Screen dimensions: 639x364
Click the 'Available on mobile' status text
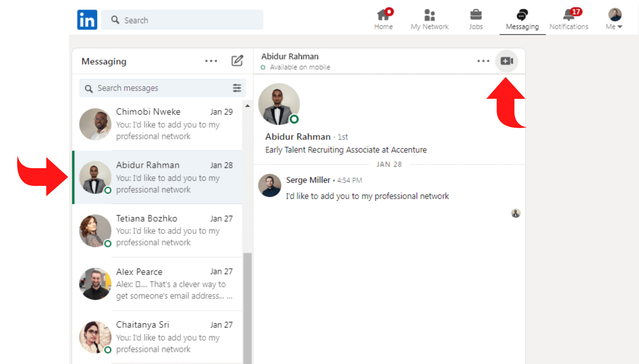pos(300,67)
